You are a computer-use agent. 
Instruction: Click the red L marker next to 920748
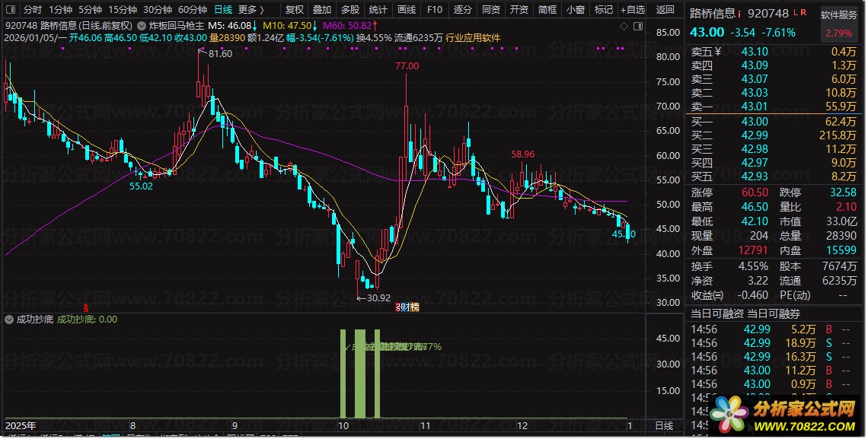click(x=796, y=12)
